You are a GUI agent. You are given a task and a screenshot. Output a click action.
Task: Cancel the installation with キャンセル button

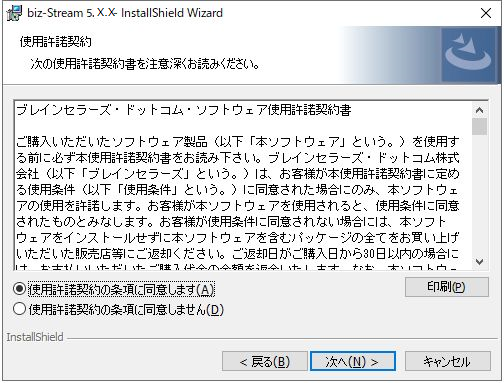tap(448, 361)
